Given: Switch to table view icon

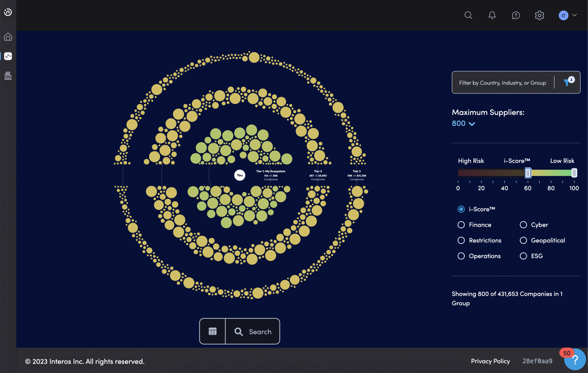Looking at the screenshot, I should point(213,331).
